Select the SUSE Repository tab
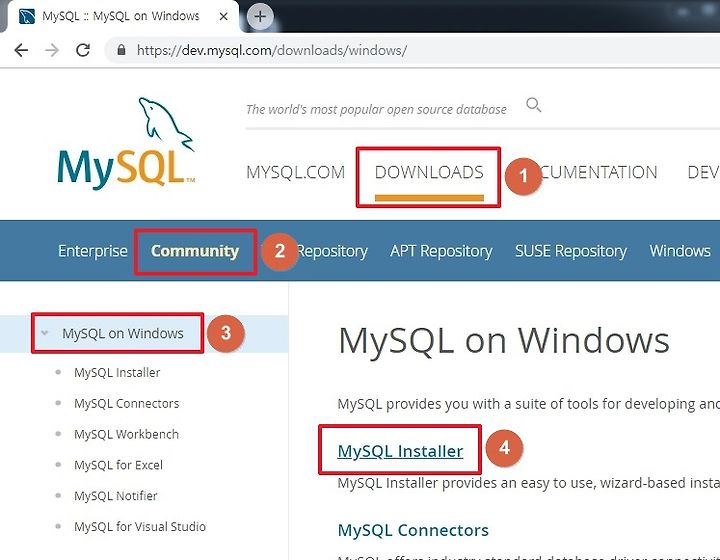720x560 pixels. tap(571, 251)
